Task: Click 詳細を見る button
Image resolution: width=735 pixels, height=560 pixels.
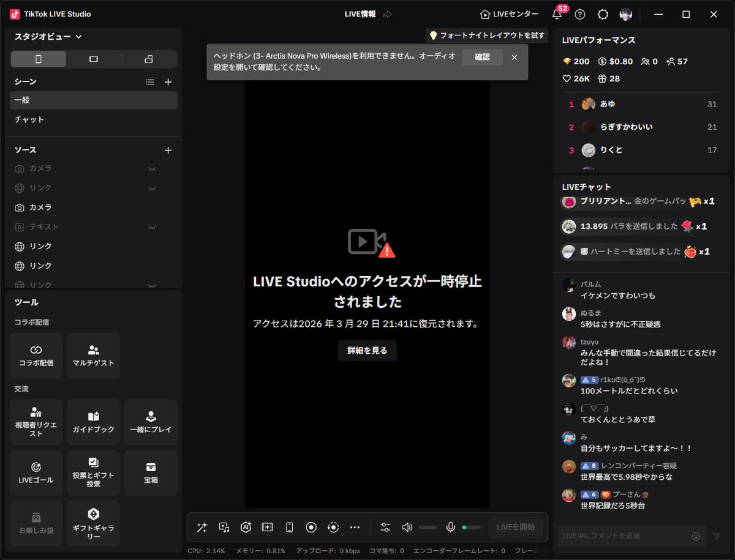Action: (x=367, y=351)
